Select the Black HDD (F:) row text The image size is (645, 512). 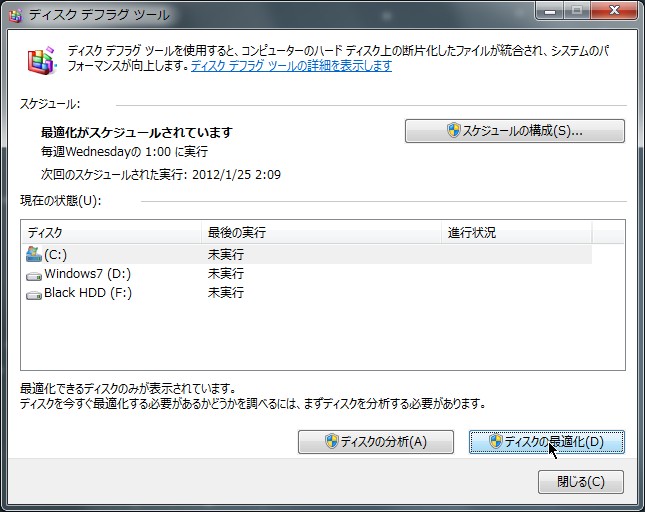click(88, 294)
